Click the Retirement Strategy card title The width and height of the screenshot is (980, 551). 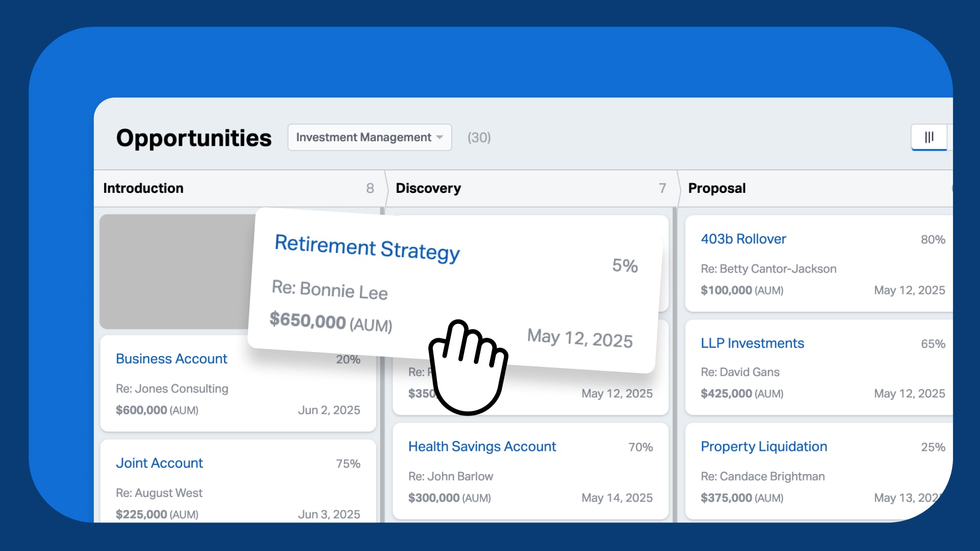pyautogui.click(x=367, y=248)
